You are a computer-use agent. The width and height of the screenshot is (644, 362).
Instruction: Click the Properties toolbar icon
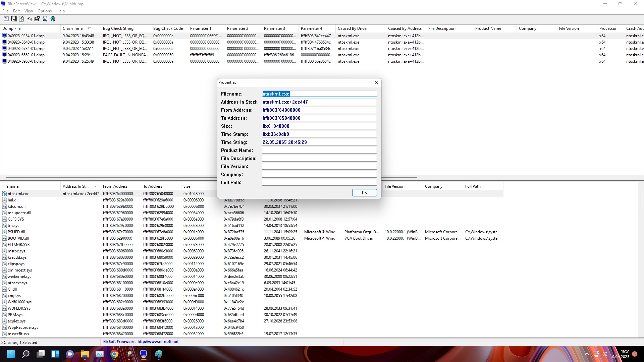pyautogui.click(x=37, y=19)
